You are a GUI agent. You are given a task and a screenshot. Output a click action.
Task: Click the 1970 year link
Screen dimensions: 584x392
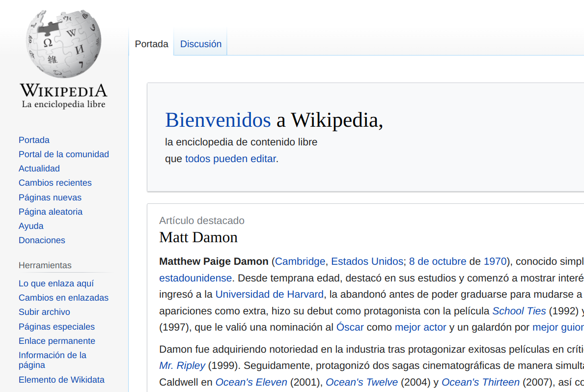[495, 262]
